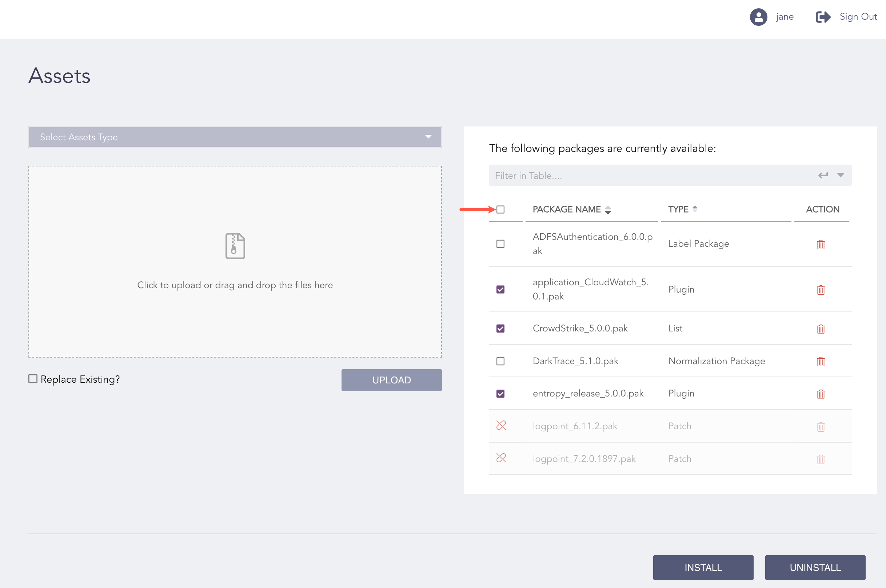886x588 pixels.
Task: Click the UNINSTALL button
Action: [815, 567]
